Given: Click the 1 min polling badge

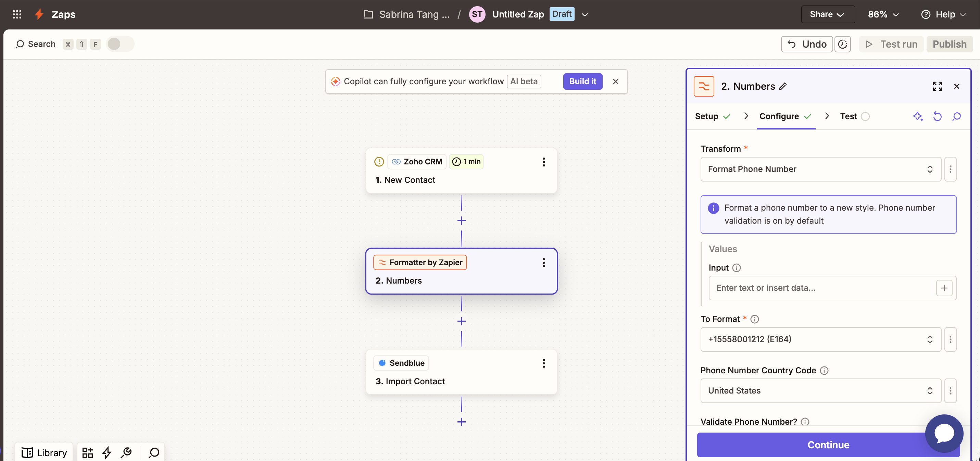Looking at the screenshot, I should 466,162.
